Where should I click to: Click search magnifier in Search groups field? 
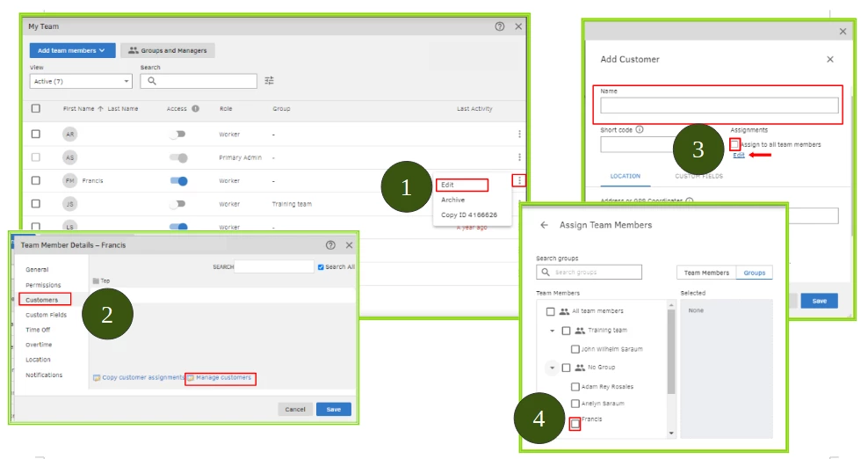546,273
